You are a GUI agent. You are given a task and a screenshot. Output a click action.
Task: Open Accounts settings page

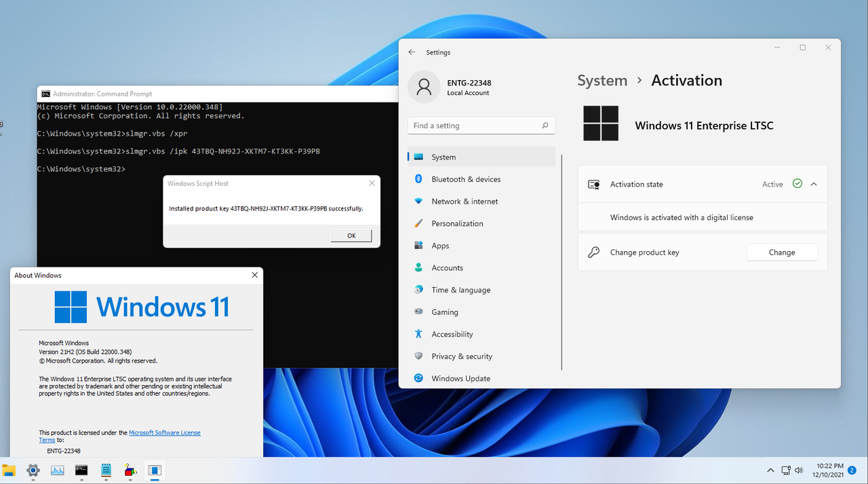click(481, 267)
